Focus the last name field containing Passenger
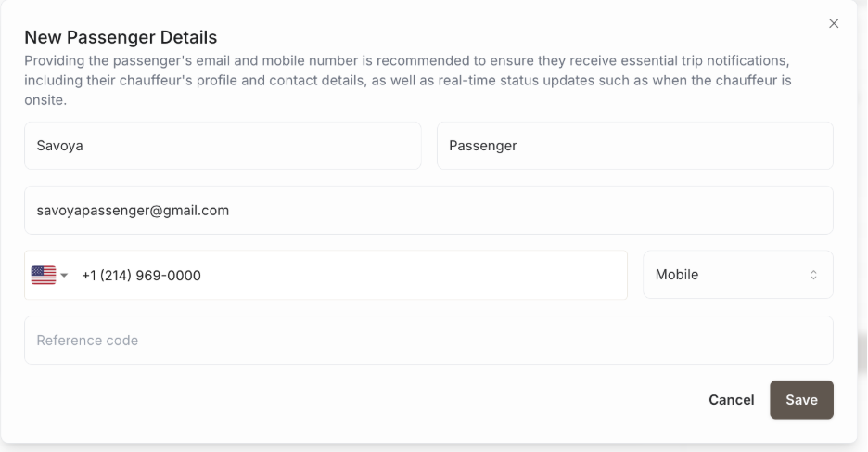This screenshot has height=452, width=868. tap(634, 146)
